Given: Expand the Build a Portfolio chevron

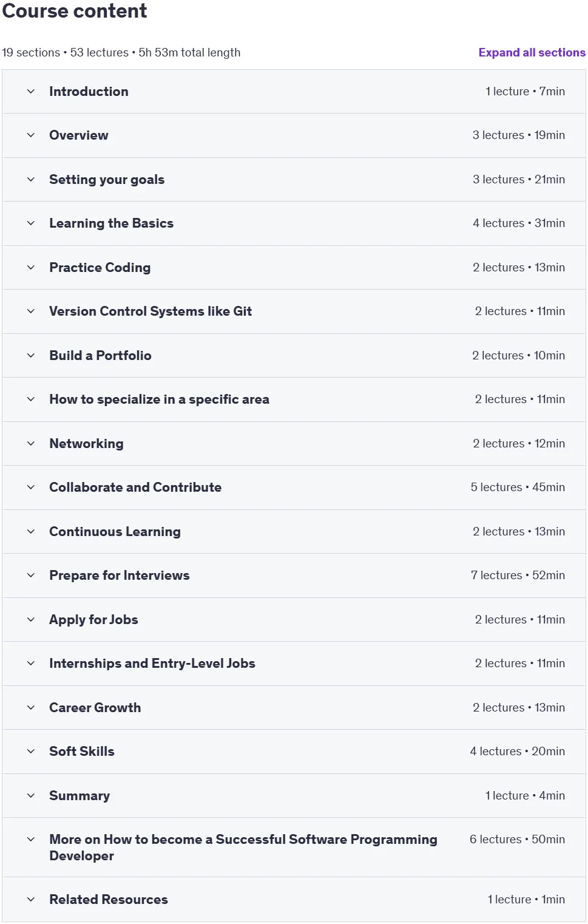Looking at the screenshot, I should [x=31, y=356].
